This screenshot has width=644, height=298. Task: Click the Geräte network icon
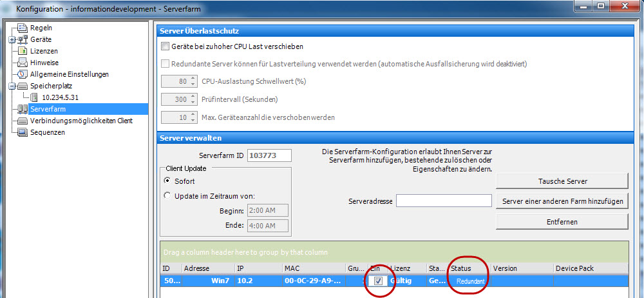pos(23,39)
